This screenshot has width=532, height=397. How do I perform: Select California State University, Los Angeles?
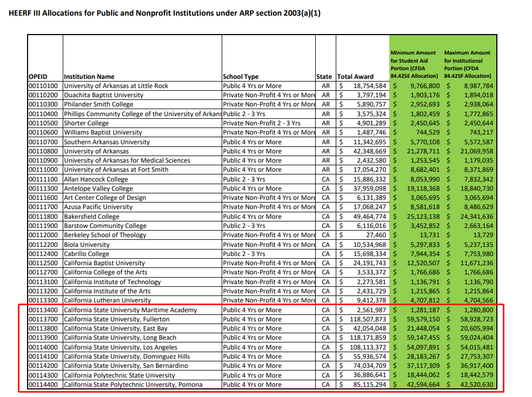click(121, 347)
